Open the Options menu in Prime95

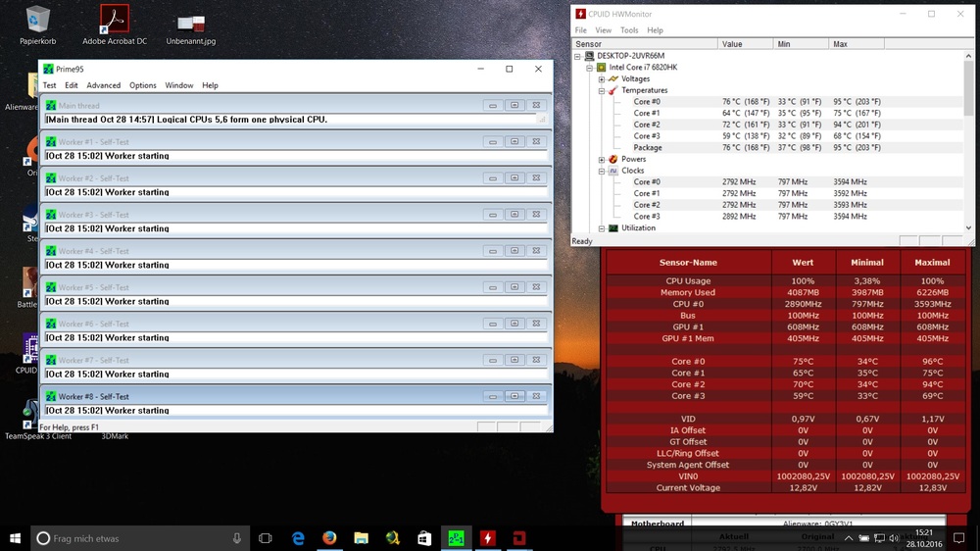coord(143,85)
